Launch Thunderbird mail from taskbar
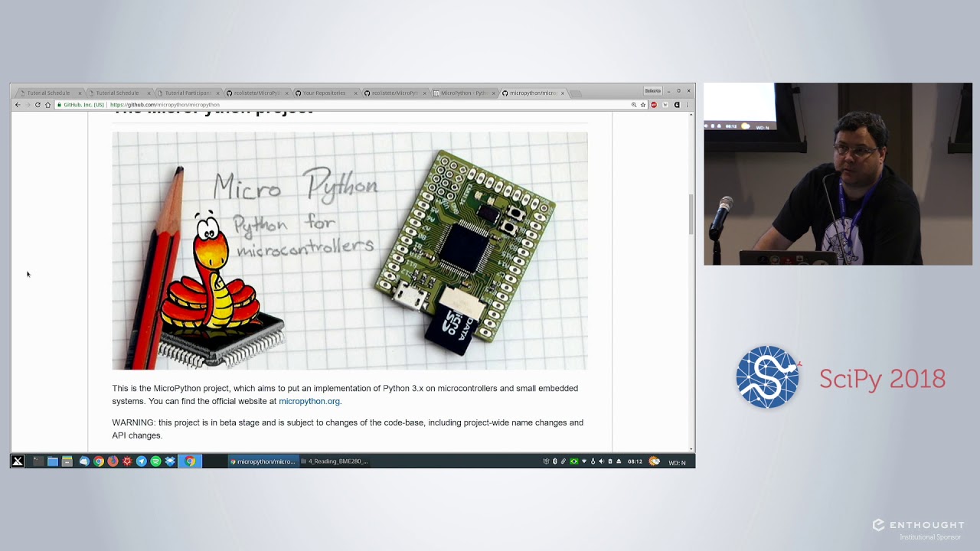This screenshot has height=551, width=980. [84, 461]
